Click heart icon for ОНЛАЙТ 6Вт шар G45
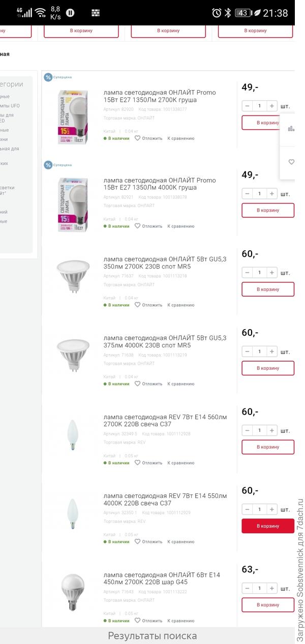305x644 pixels. click(137, 621)
